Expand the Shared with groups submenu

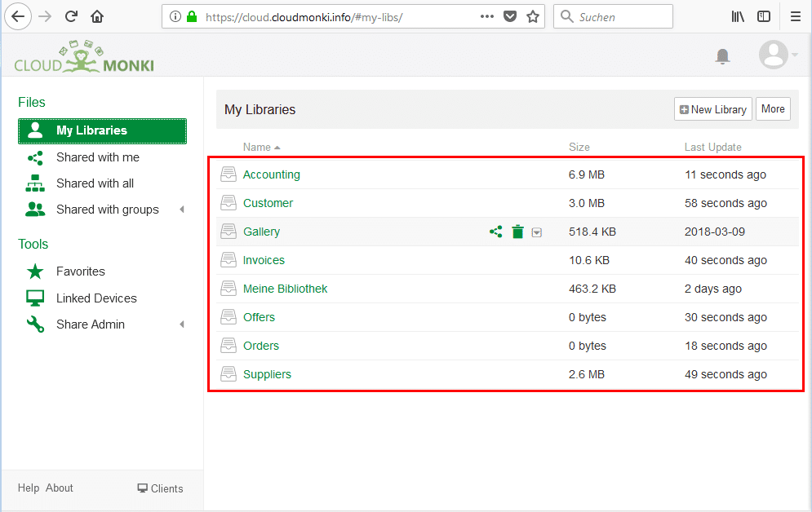click(x=182, y=210)
